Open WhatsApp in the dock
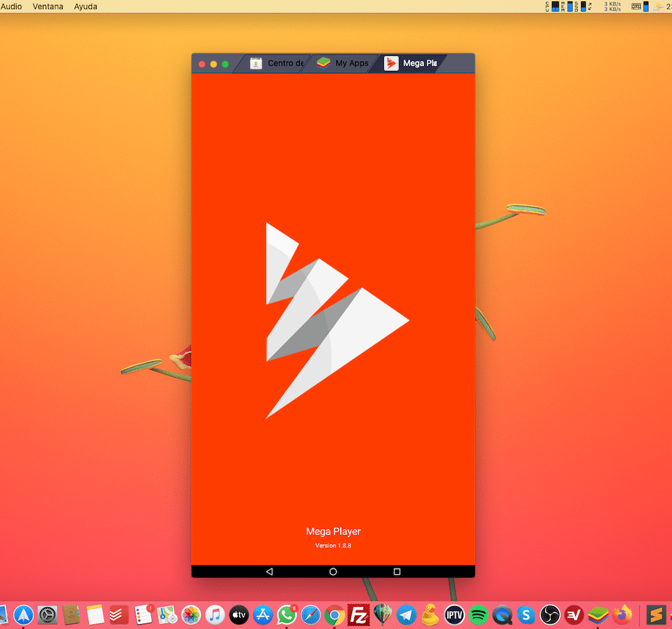Image resolution: width=672 pixels, height=629 pixels. tap(287, 614)
